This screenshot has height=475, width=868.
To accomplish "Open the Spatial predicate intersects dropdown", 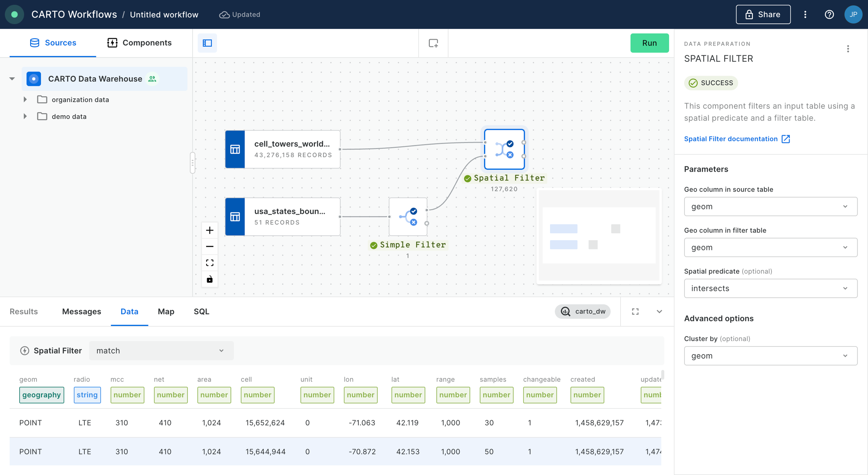I will tap(770, 288).
